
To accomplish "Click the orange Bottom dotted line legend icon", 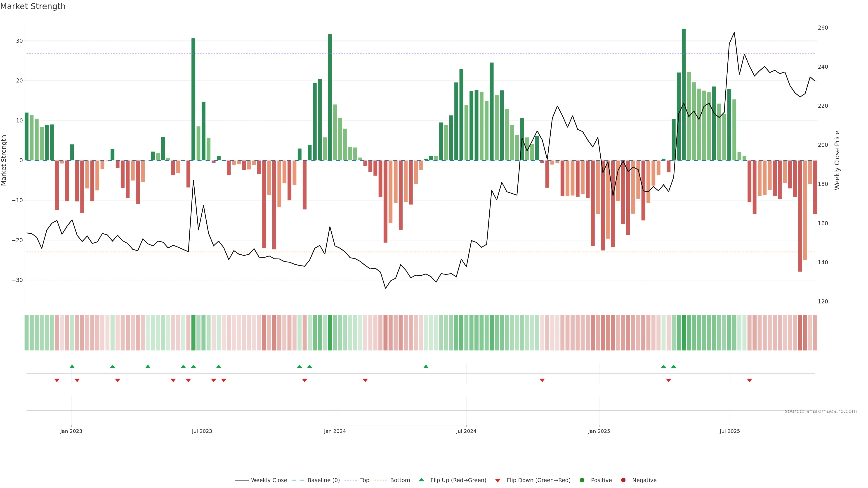I will tap(380, 480).
